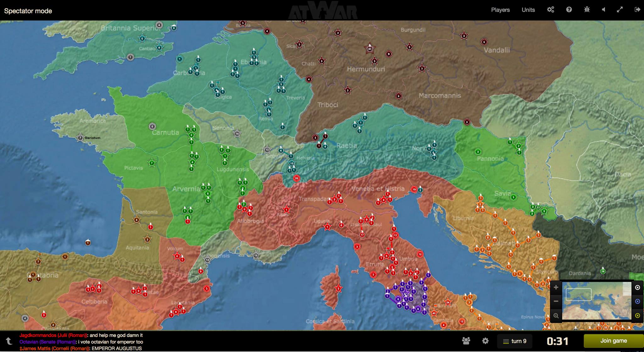Image resolution: width=644 pixels, height=352 pixels.
Task: Click on the minimap overview thumbnail
Action: click(597, 301)
